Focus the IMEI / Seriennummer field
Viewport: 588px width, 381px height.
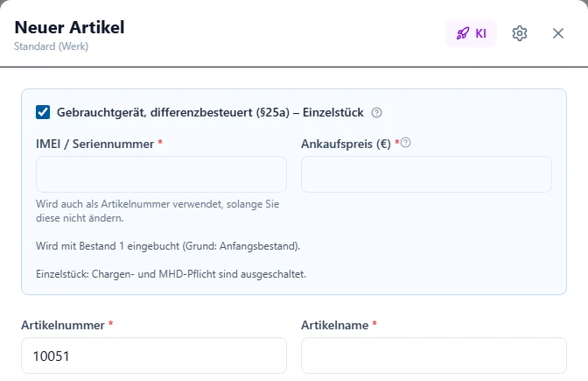(x=161, y=174)
